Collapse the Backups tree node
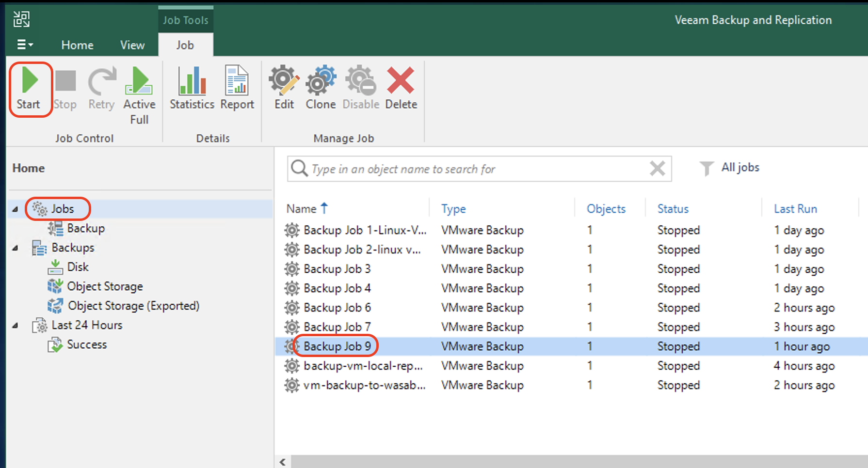Screen dimensions: 868x468 pos(15,248)
